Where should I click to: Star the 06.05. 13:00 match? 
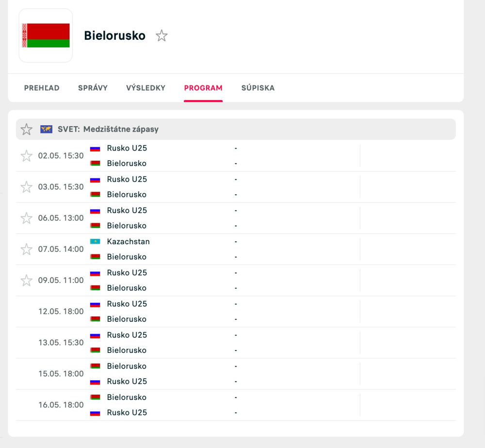[27, 218]
